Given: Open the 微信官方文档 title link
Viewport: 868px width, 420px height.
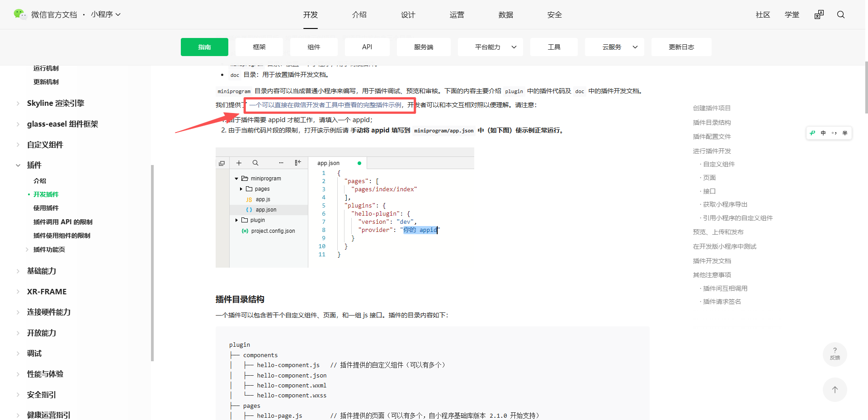Looking at the screenshot, I should [54, 14].
